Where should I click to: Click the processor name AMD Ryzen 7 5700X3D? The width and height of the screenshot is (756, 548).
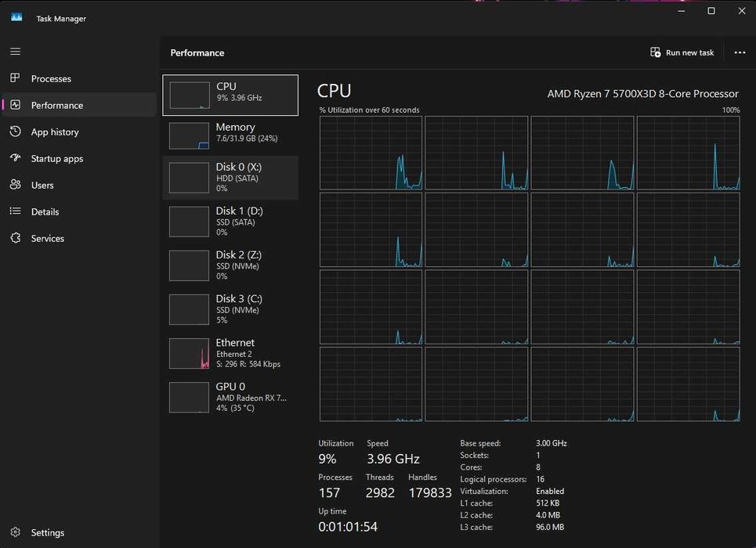point(642,93)
